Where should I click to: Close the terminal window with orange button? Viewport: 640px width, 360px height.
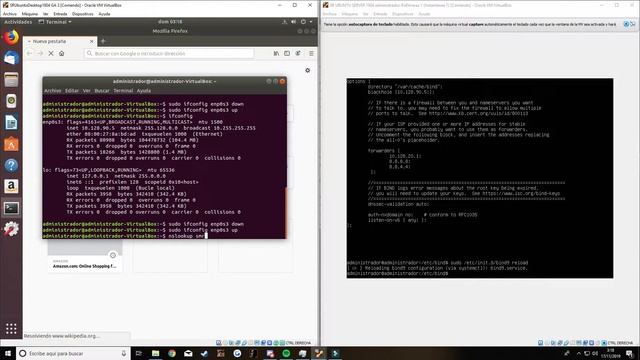pyautogui.click(x=282, y=81)
